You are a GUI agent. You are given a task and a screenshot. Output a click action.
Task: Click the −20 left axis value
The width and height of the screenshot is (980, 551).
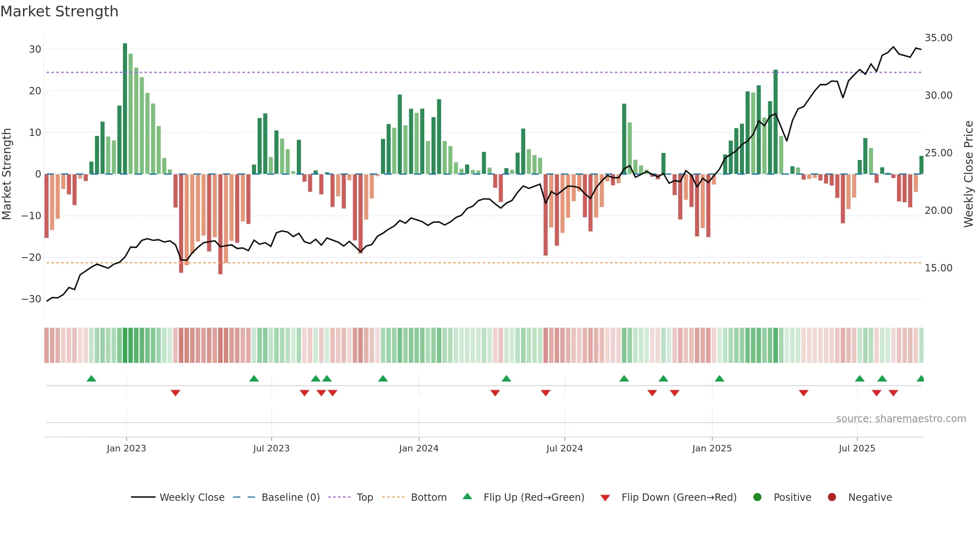(31, 258)
